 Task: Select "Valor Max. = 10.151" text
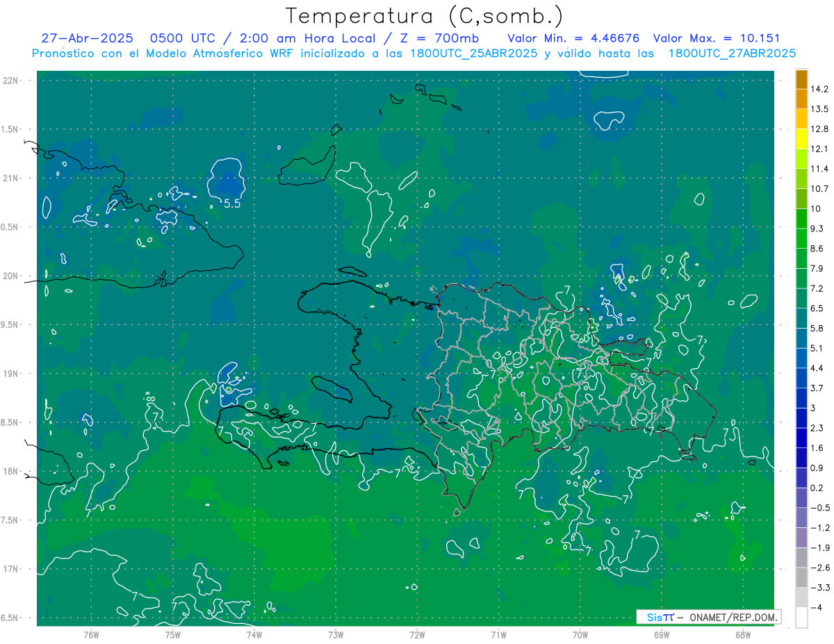718,38
